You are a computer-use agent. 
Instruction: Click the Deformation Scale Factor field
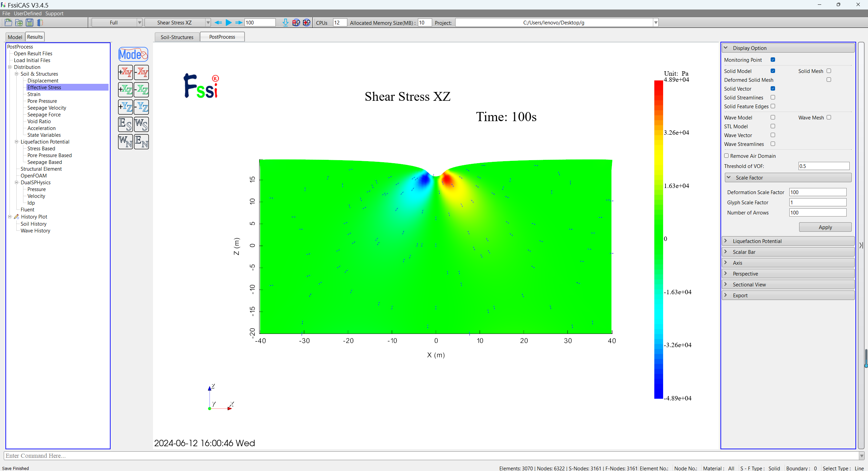point(817,192)
